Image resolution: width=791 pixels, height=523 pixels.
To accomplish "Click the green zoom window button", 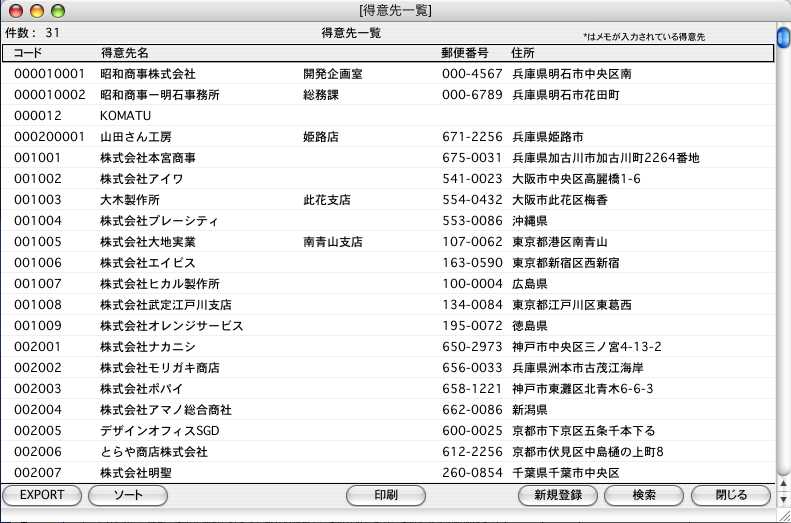I will (57, 10).
